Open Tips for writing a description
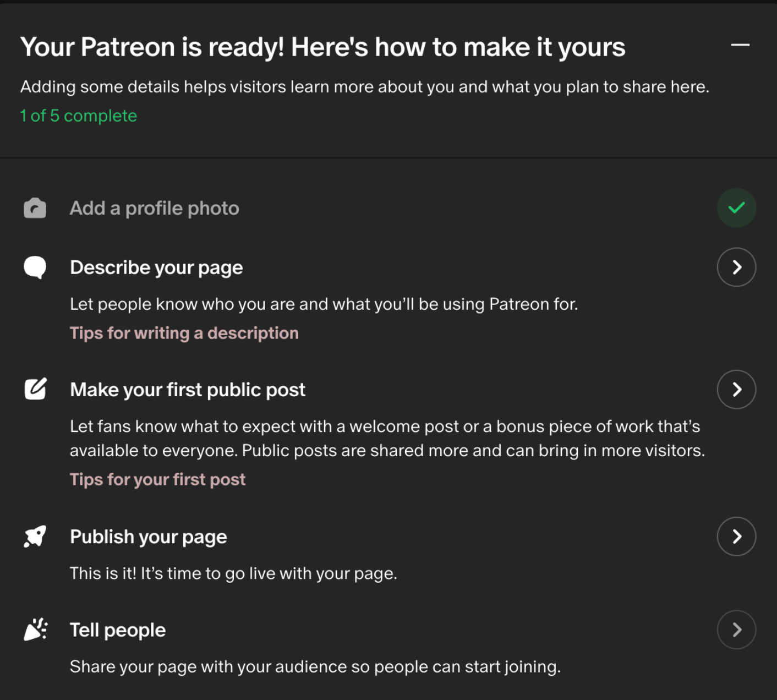 pos(184,333)
